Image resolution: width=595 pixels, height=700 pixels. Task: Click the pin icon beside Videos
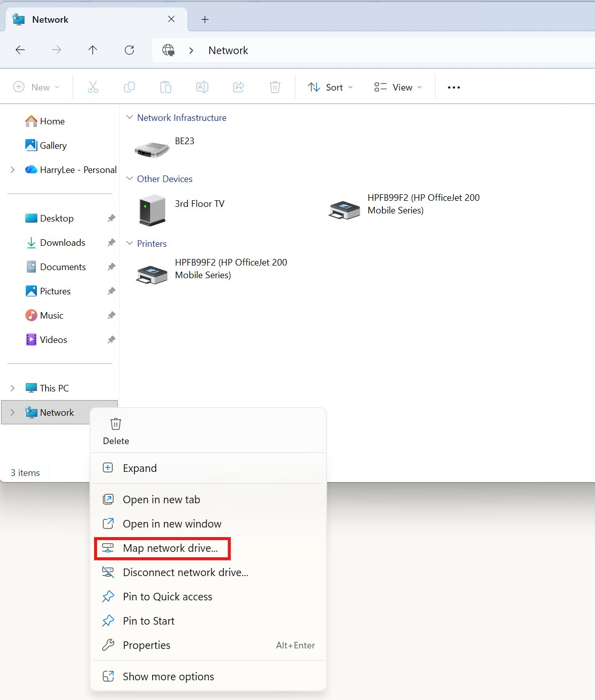[x=111, y=340]
